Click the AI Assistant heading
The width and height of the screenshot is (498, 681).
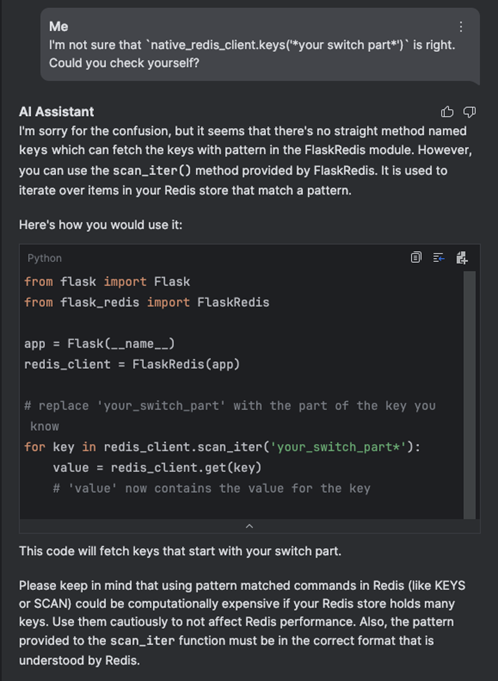(56, 112)
